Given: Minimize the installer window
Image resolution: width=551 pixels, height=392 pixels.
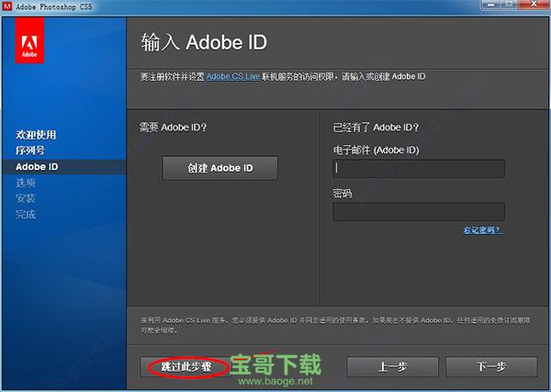Looking at the screenshot, I should click(491, 5).
